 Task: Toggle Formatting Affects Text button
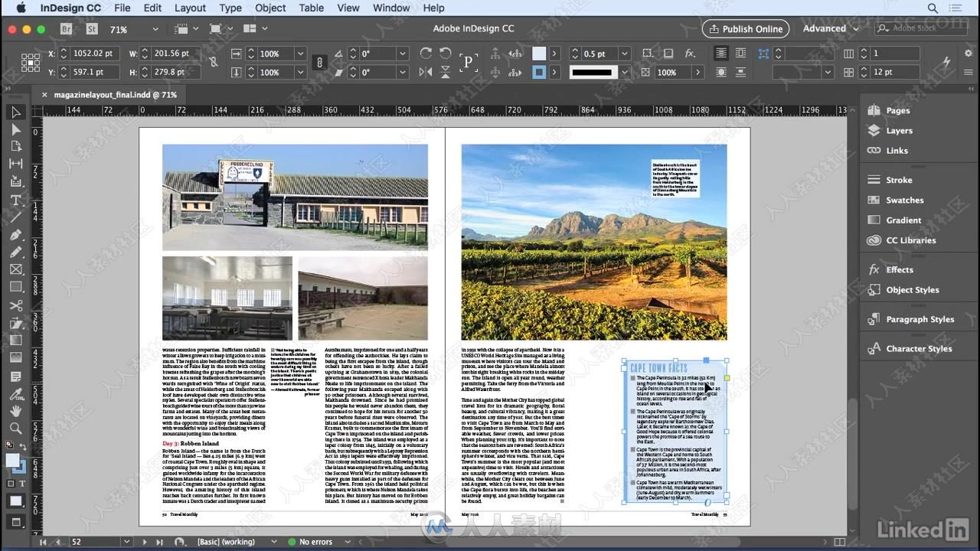(x=22, y=484)
